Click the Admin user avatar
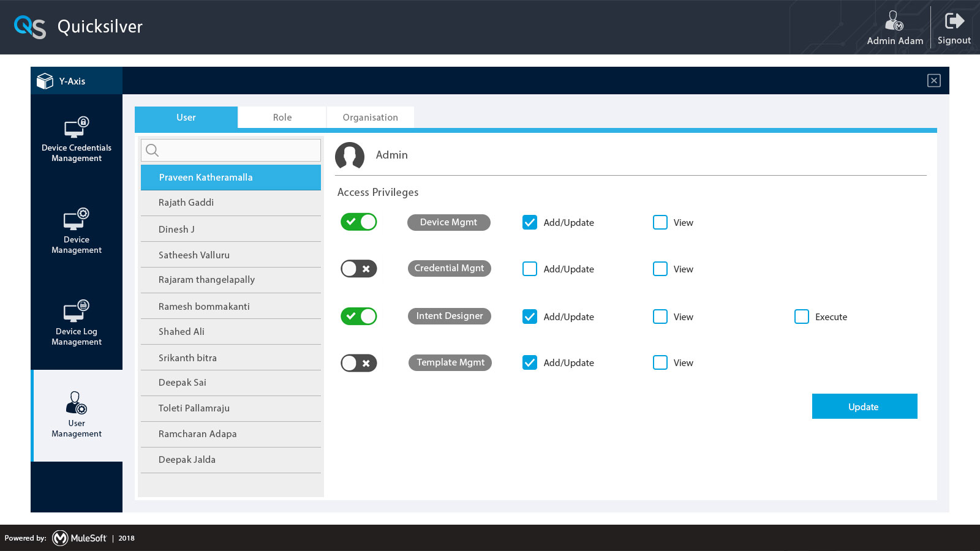 coord(350,156)
